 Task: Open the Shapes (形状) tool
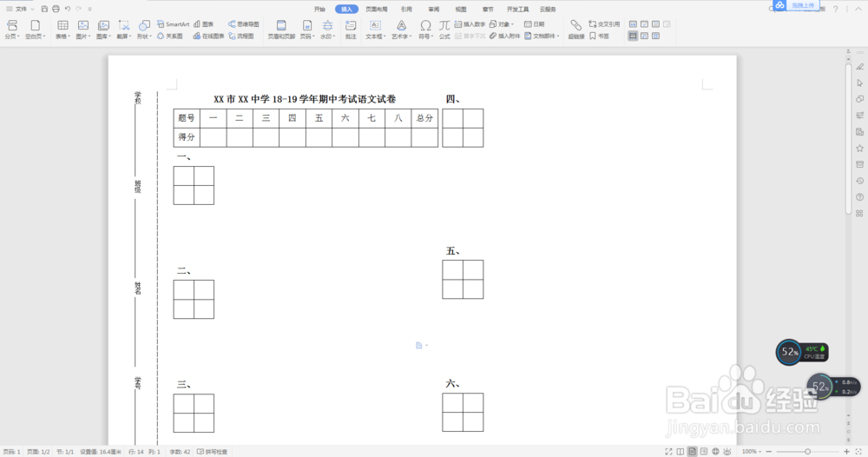(144, 30)
